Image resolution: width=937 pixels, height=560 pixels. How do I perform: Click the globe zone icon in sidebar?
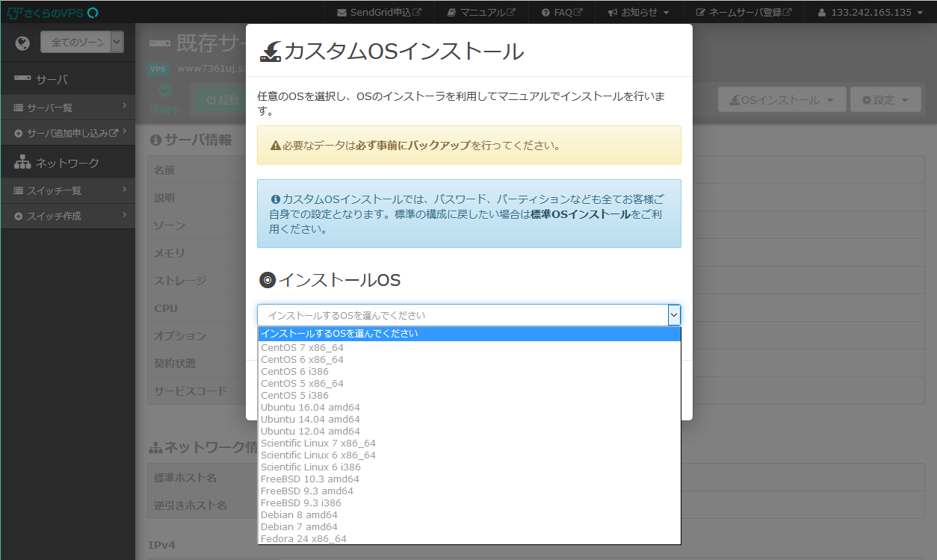22,43
